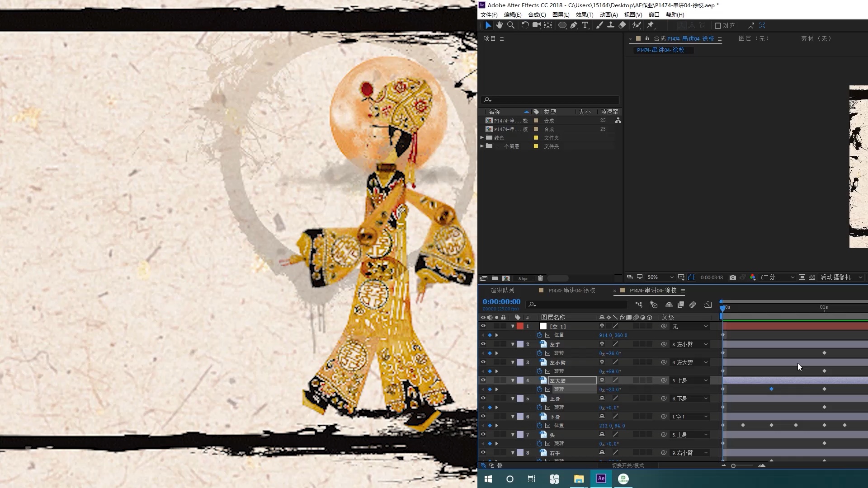Select the Unified Camera tool

(x=537, y=25)
